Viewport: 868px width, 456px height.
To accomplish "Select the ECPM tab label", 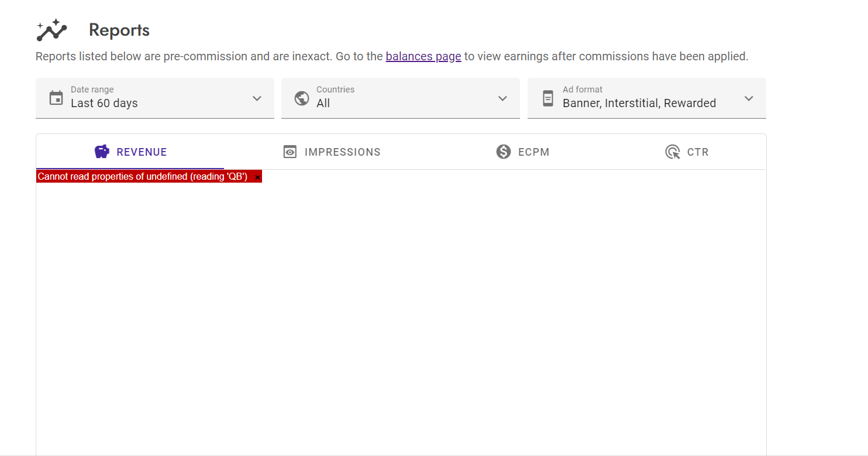I will point(533,152).
